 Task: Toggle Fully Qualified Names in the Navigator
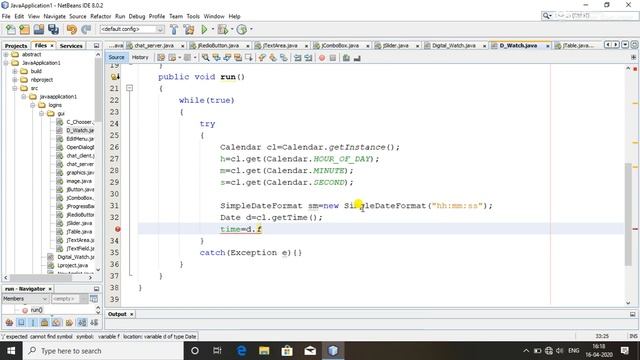pos(69,323)
